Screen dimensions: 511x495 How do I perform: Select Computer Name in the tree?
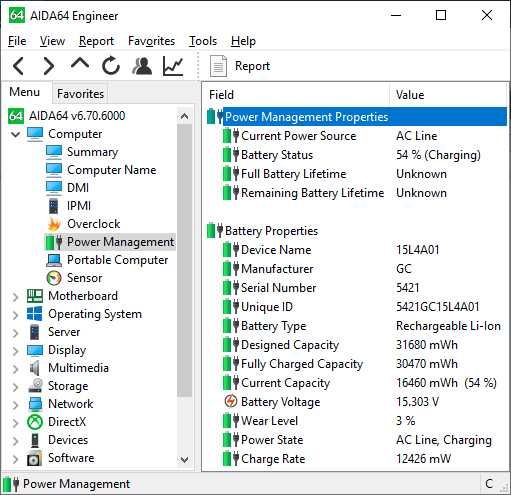(x=112, y=170)
